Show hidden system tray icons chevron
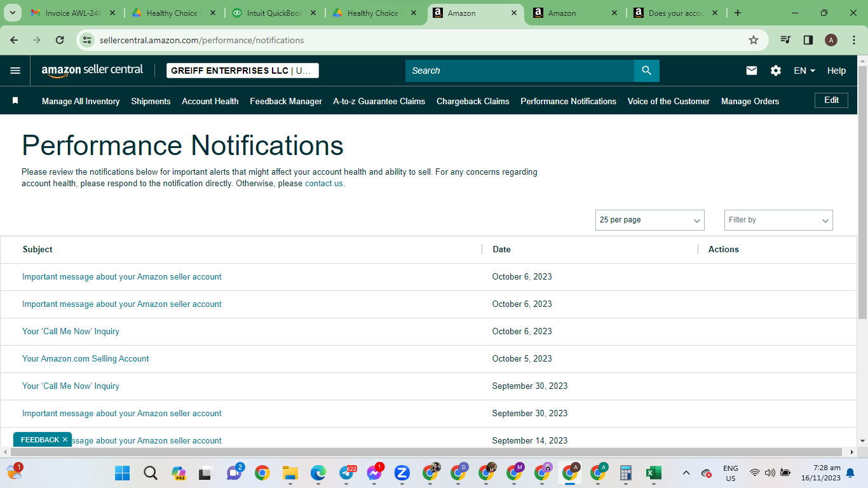Screen dimensions: 868x488 pyautogui.click(x=686, y=473)
